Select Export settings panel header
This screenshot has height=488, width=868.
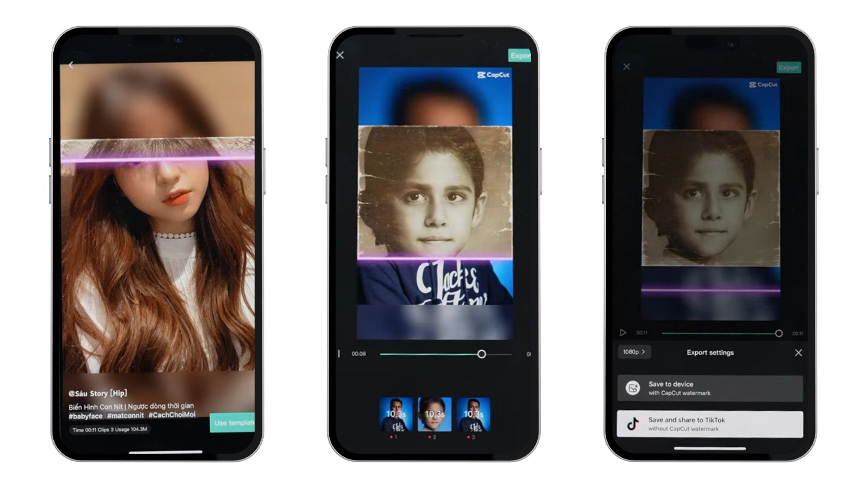[711, 352]
